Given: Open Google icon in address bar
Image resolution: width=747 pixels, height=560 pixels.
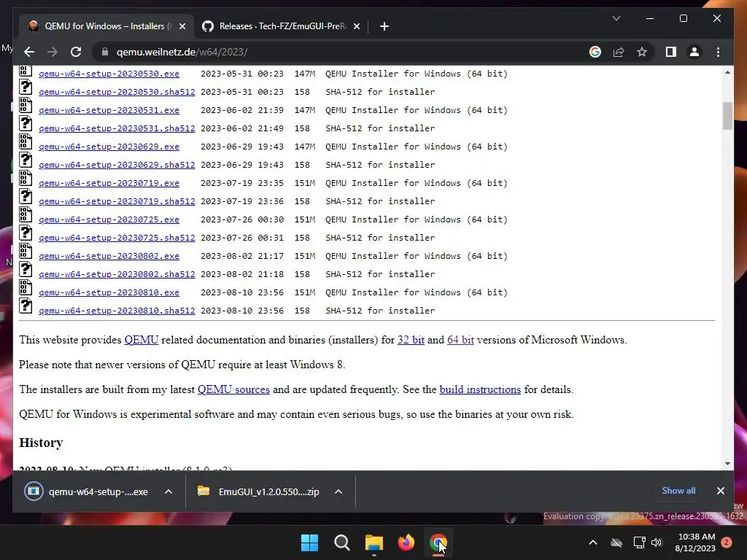Looking at the screenshot, I should pos(595,52).
